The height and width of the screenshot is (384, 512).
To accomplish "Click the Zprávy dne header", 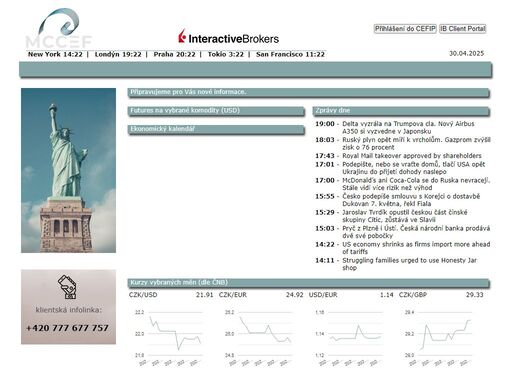I will (x=401, y=111).
